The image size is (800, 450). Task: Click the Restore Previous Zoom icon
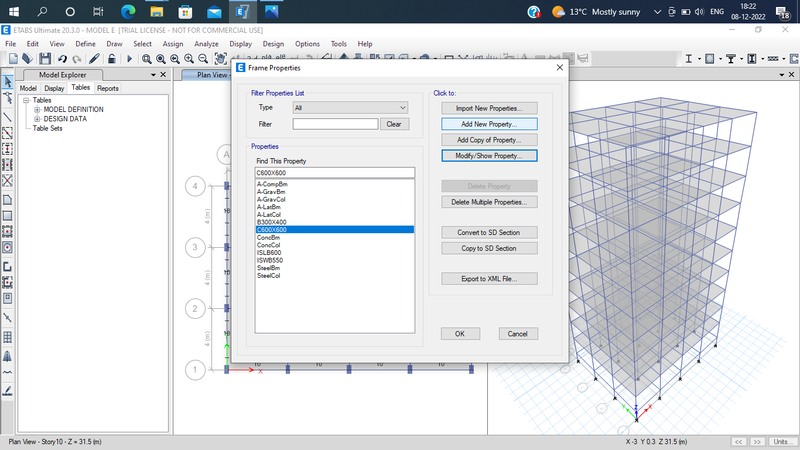point(175,59)
